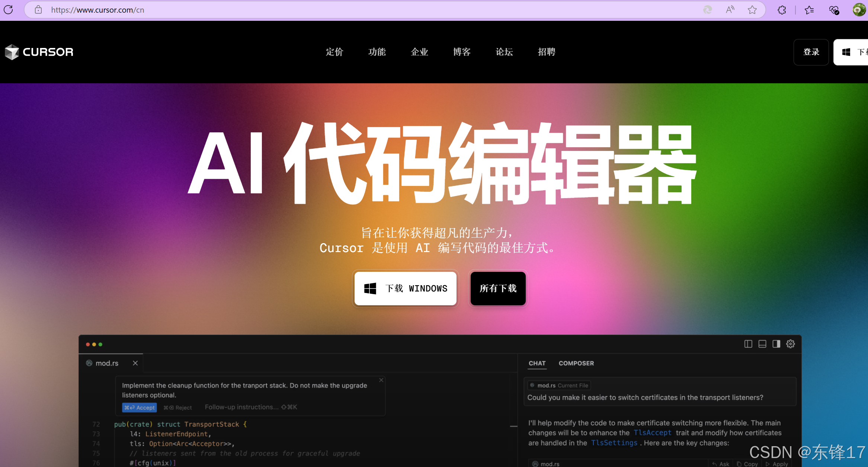Viewport: 868px width, 467px height.
Task: Toggle right sidebar layout icon in editor
Action: (x=776, y=344)
